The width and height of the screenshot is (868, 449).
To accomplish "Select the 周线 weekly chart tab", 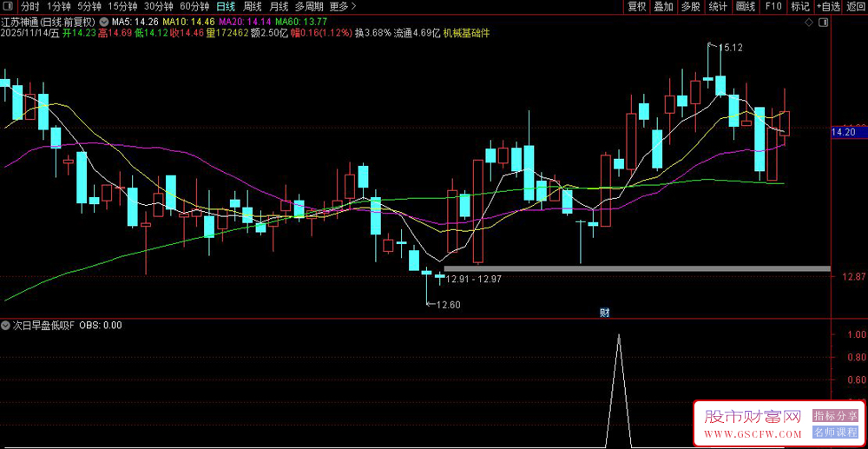I will pos(253,6).
